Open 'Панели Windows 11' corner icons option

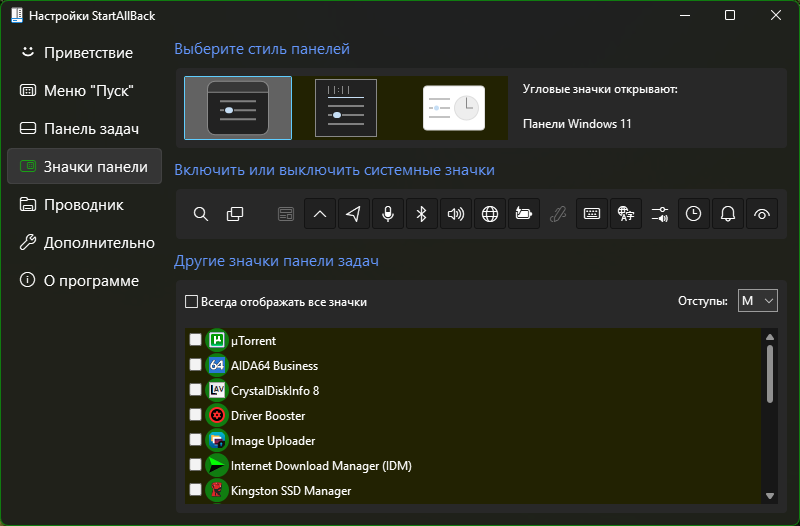coord(577,124)
